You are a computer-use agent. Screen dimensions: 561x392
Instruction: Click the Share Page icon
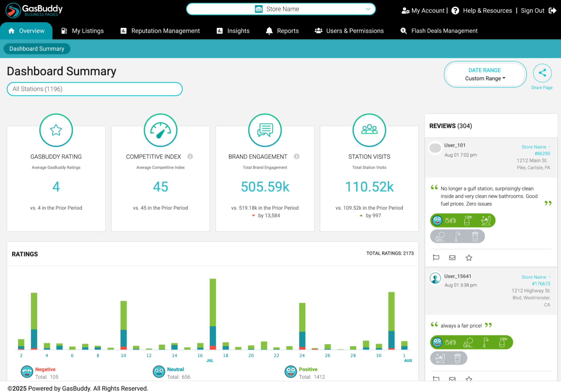click(x=542, y=73)
